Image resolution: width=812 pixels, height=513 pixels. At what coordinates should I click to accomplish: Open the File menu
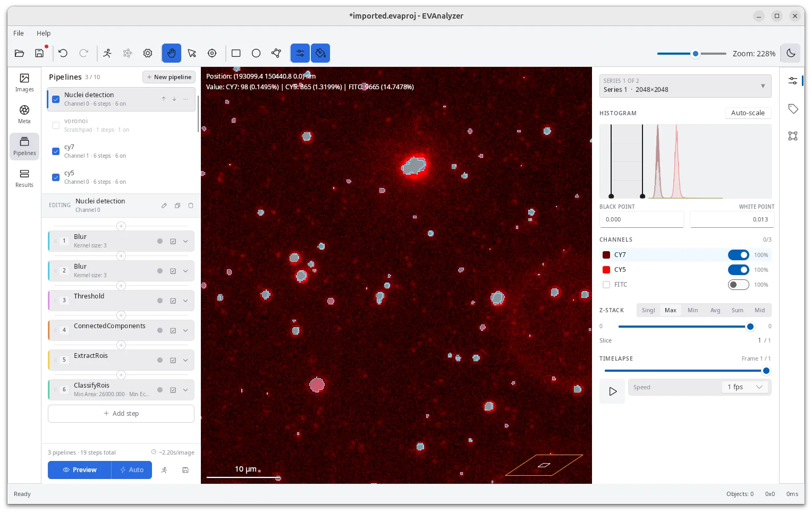click(x=19, y=33)
